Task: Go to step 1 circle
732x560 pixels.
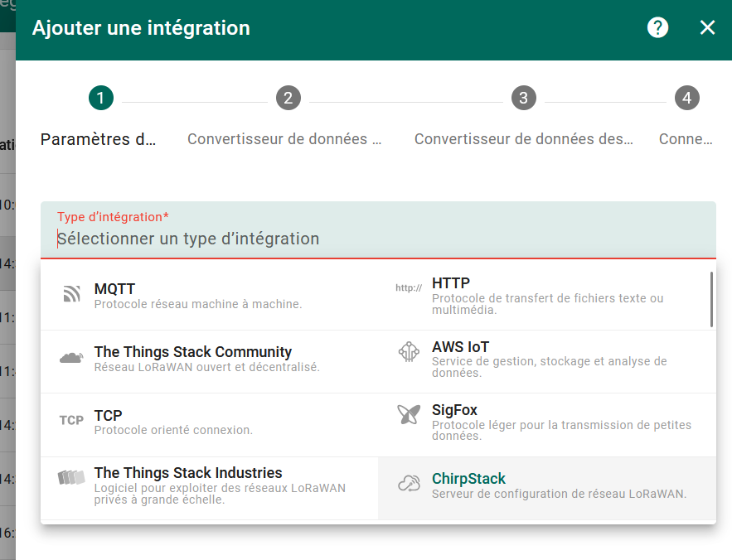Action: [101, 98]
